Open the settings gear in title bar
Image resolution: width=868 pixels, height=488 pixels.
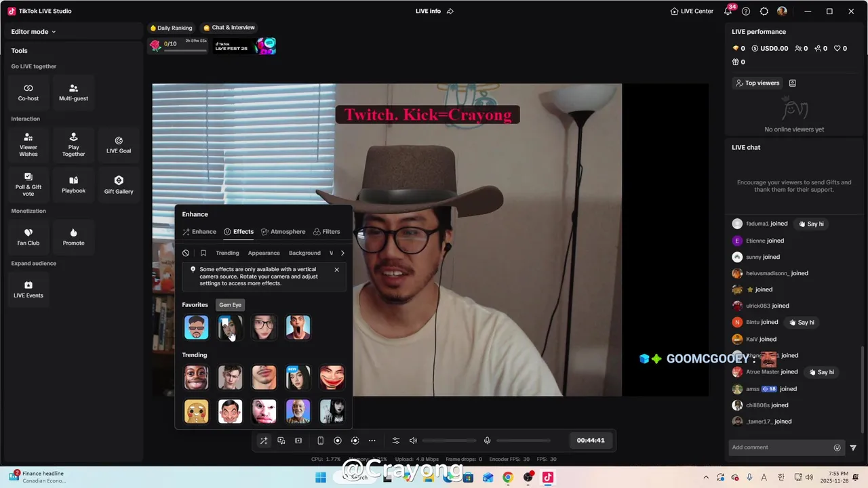tap(764, 11)
